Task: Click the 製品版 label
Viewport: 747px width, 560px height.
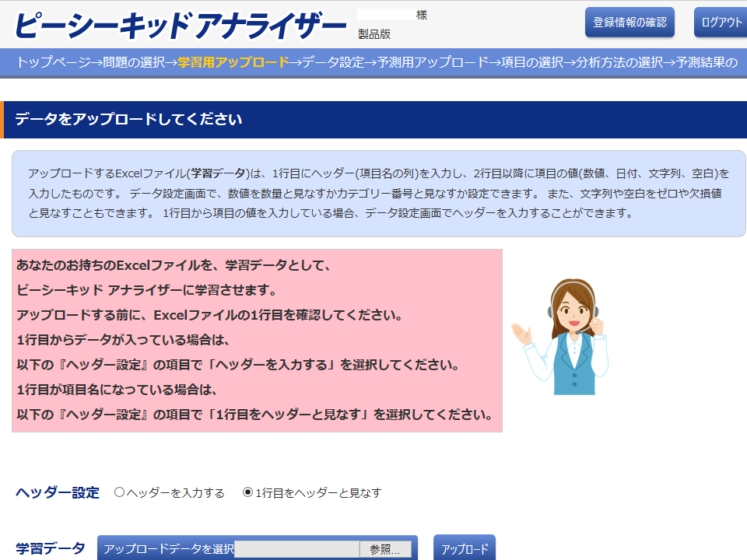Action: (374, 33)
